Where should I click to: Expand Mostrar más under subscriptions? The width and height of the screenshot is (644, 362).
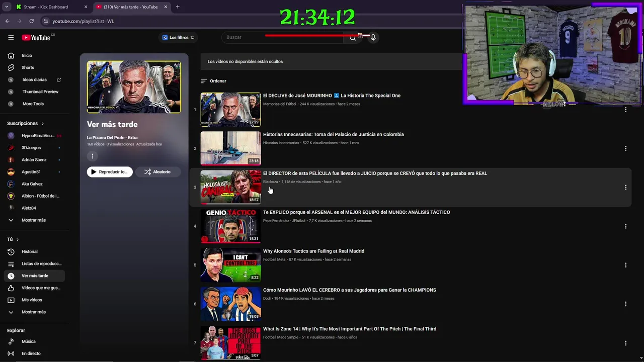(35, 220)
